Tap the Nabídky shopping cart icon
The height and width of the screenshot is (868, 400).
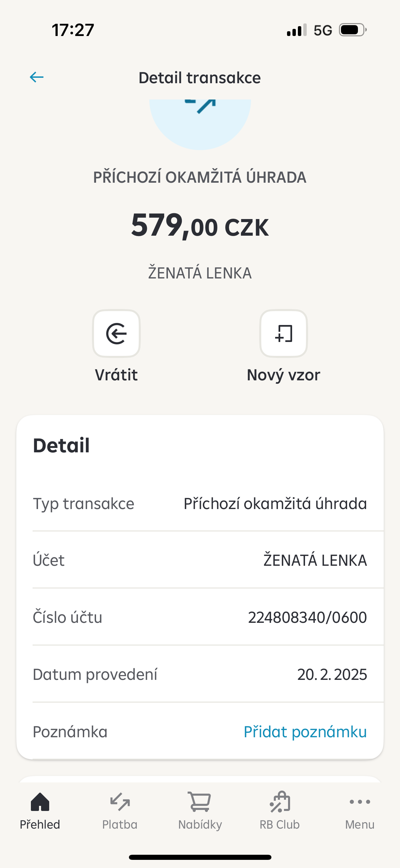point(200,802)
